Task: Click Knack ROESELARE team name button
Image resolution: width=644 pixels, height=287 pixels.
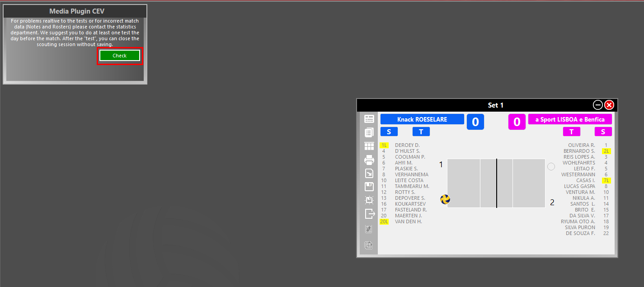Action: pyautogui.click(x=422, y=119)
